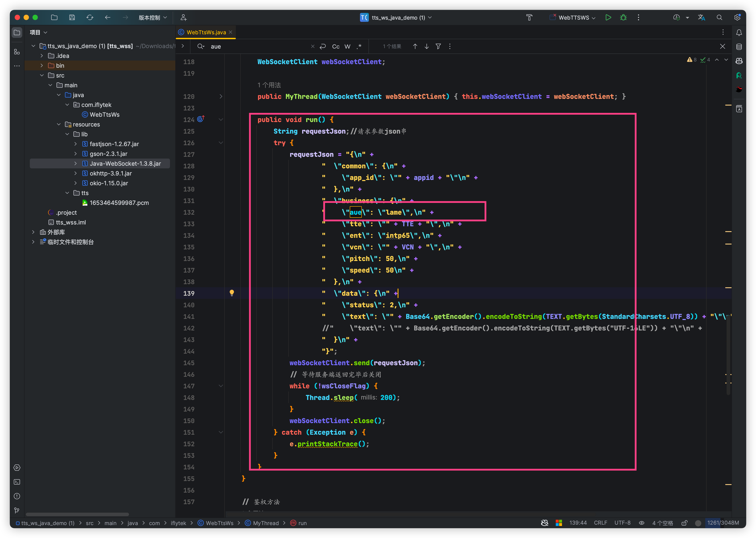The width and height of the screenshot is (756, 538).
Task: Click the green Run button
Action: click(608, 18)
